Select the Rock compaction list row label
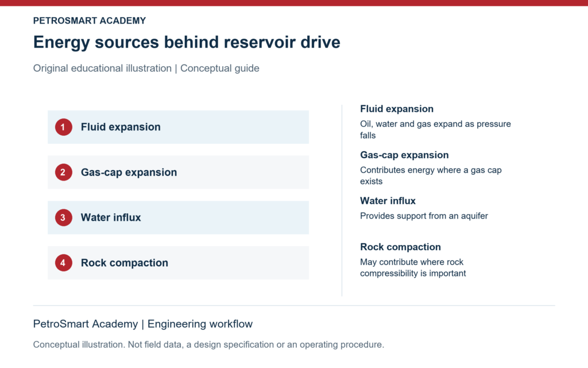The height and width of the screenshot is (368, 588). [125, 263]
